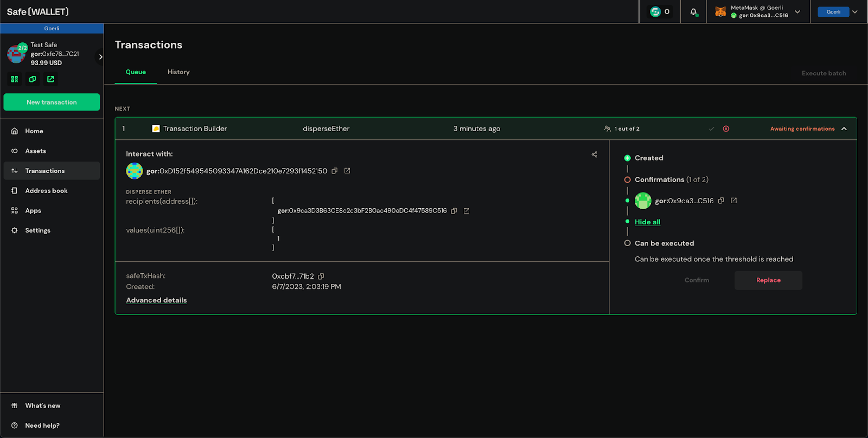Viewport: 868px width, 438px height.
Task: Copy the disperse contract address
Action: (x=335, y=171)
